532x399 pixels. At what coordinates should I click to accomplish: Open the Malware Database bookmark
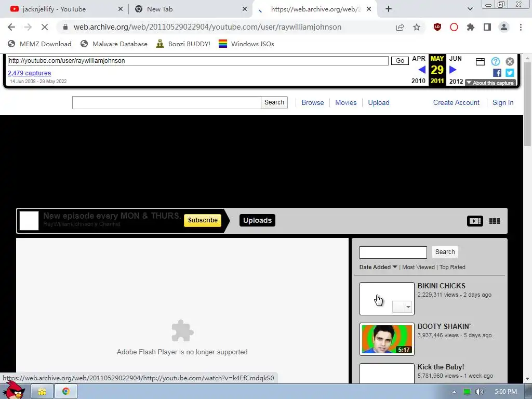114,44
